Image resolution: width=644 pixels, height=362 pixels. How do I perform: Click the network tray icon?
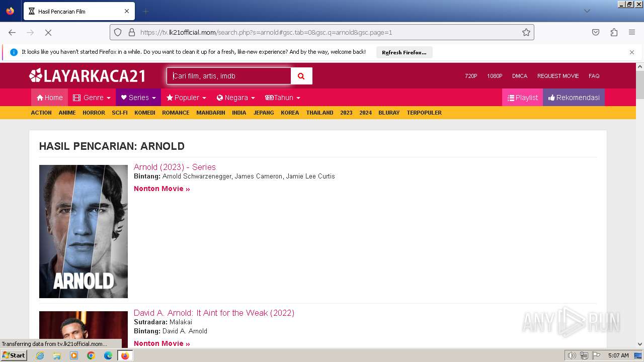tap(584, 355)
